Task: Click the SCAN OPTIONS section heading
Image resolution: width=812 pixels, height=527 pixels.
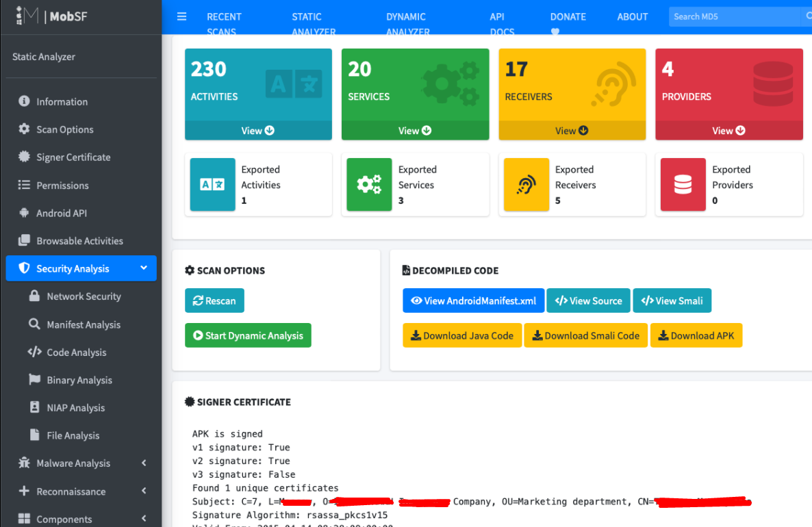Action: click(225, 270)
